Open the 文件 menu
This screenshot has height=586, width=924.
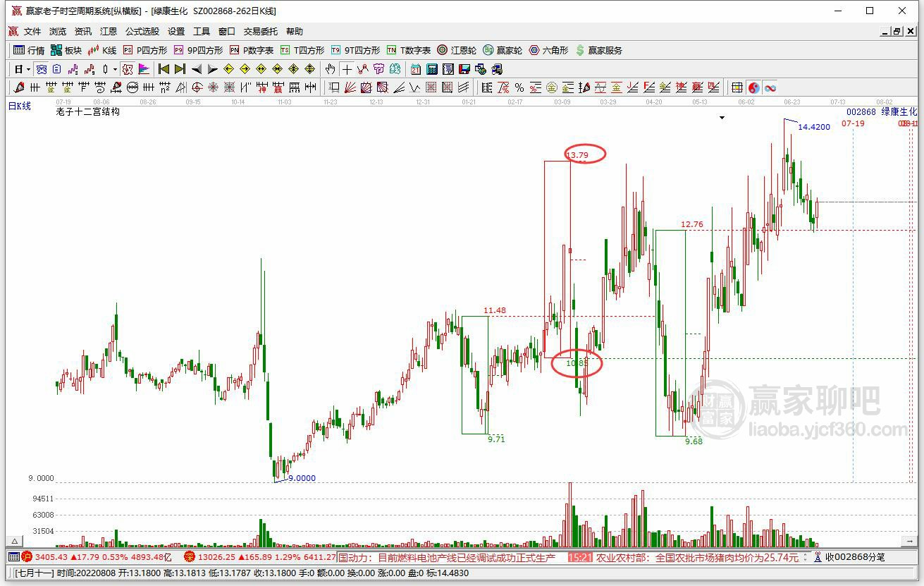pyautogui.click(x=32, y=32)
